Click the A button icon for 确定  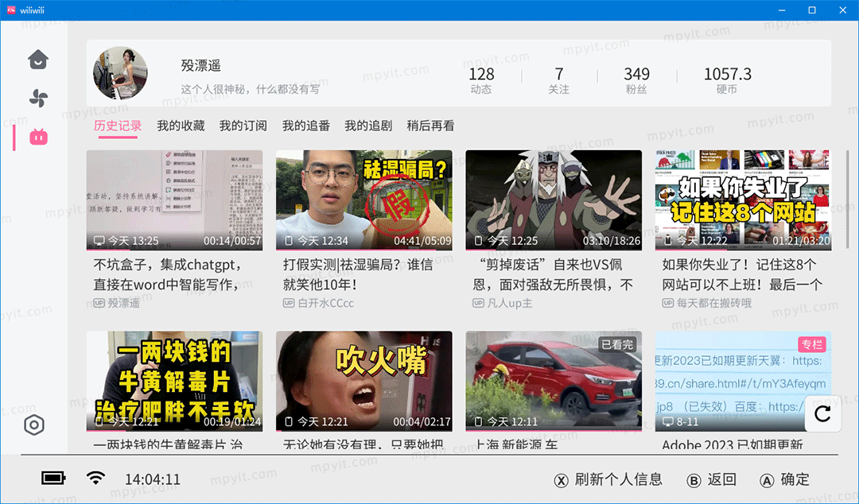(x=767, y=480)
